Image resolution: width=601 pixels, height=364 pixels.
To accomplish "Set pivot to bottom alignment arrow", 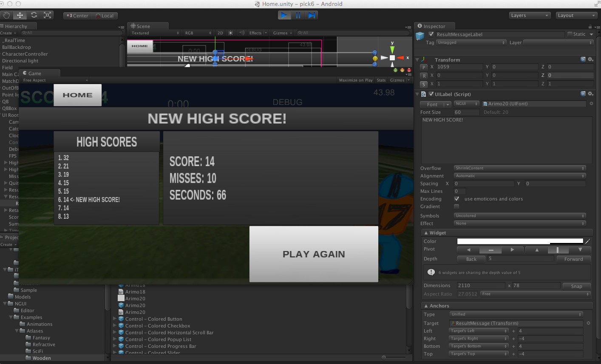I will point(580,250).
